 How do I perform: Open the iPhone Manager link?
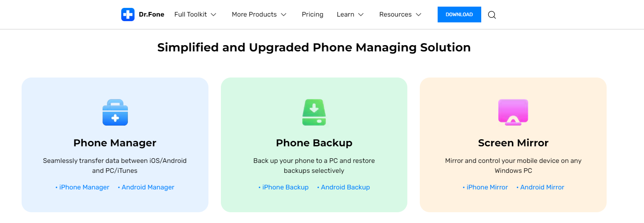click(x=82, y=187)
